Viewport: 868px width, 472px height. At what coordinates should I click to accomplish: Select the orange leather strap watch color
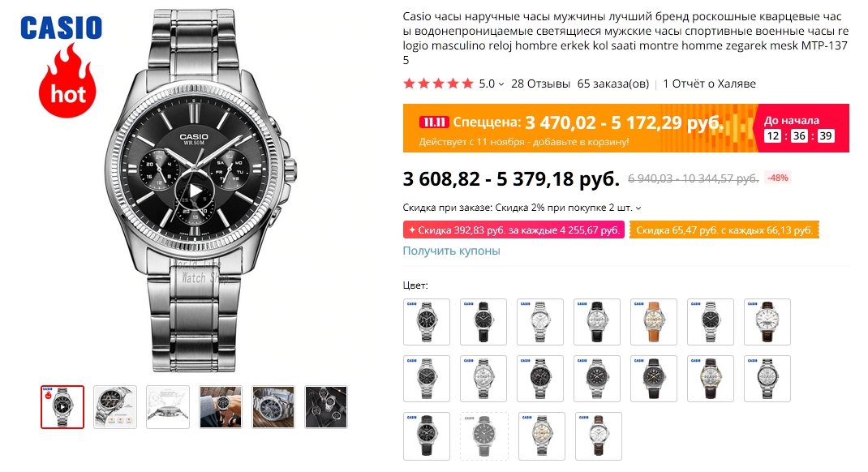click(x=653, y=322)
